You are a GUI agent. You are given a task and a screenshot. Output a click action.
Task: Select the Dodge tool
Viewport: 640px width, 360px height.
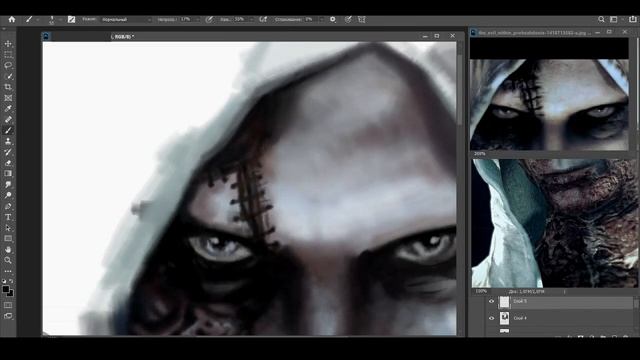tap(8, 195)
